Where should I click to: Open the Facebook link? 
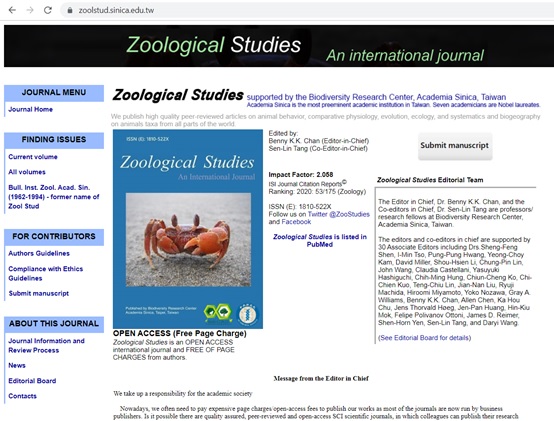click(x=296, y=222)
